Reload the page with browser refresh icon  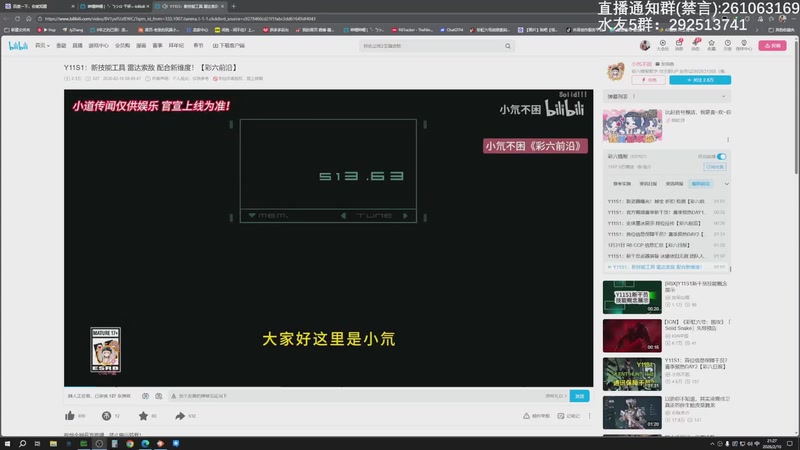pyautogui.click(x=17, y=19)
